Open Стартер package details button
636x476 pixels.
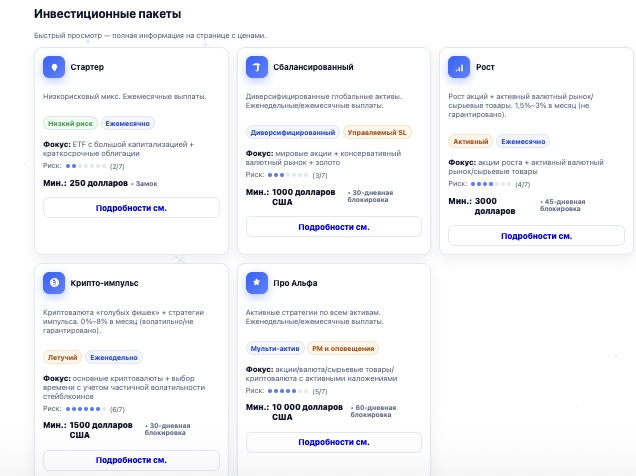coord(131,208)
